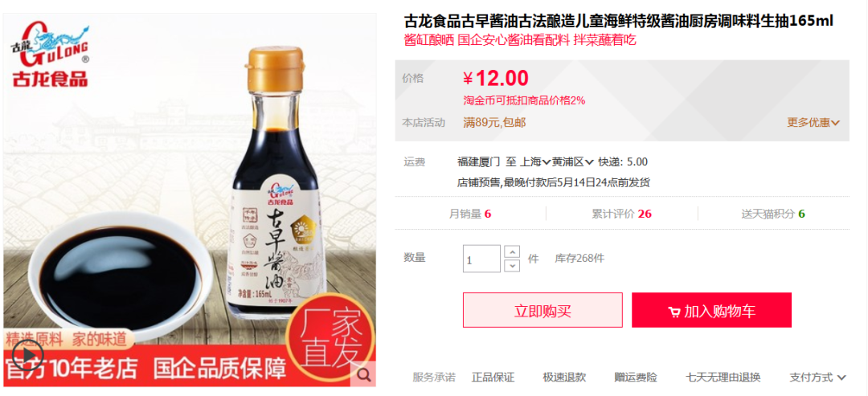Add item via 加入购物车 button
868x396 pixels.
711,310
